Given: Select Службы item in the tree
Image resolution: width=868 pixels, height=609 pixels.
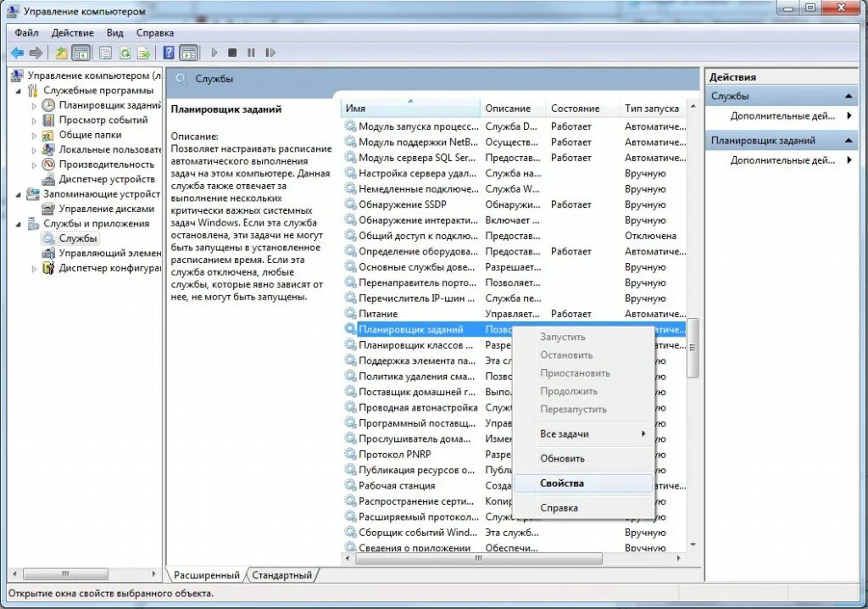Looking at the screenshot, I should (77, 238).
